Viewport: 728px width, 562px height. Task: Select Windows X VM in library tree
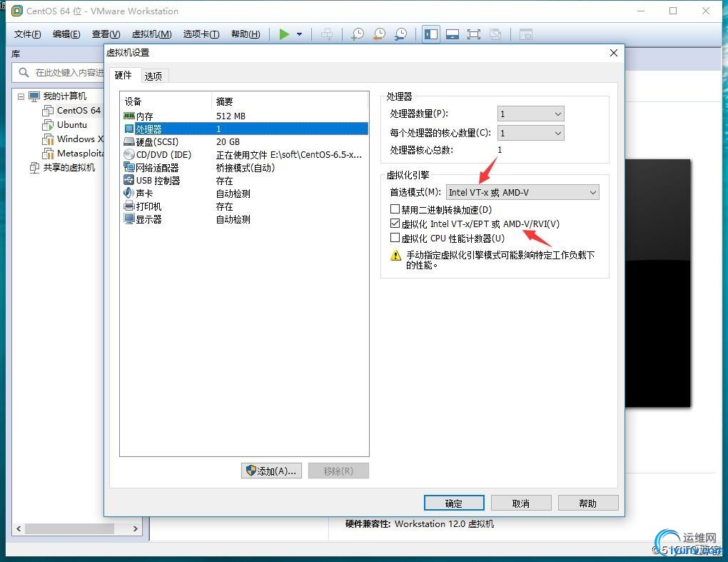click(80, 139)
